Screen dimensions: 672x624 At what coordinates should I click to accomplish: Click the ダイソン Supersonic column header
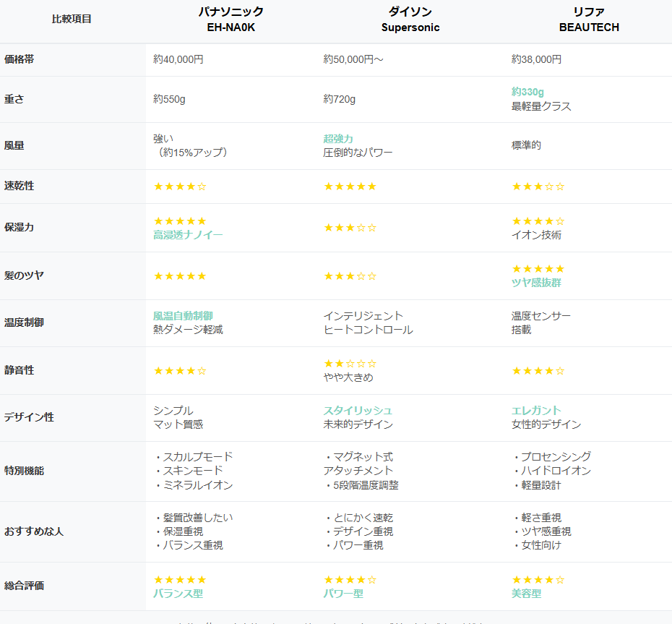pos(410,20)
